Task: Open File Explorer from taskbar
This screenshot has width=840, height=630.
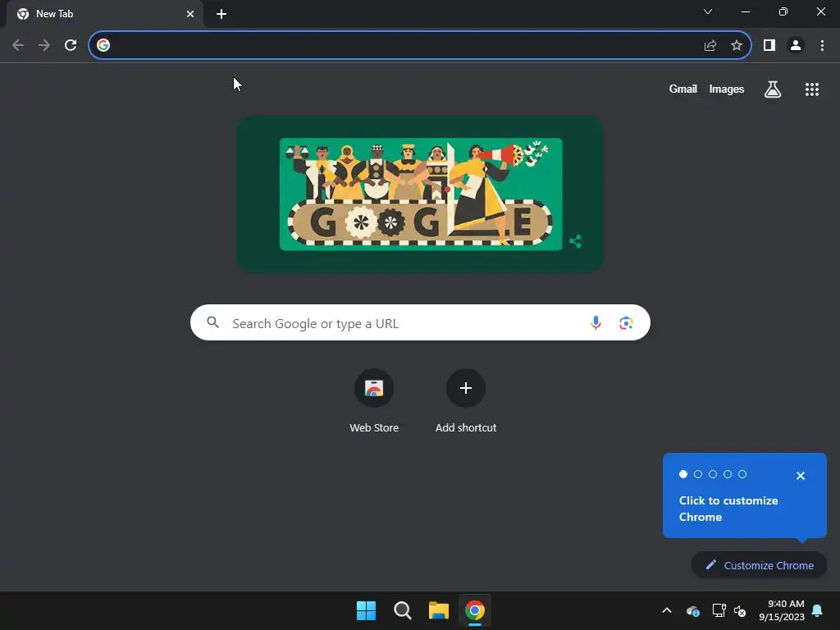Action: 439,610
